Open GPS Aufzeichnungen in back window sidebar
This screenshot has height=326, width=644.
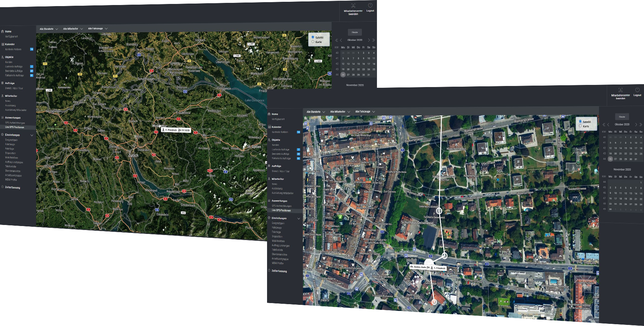[x=15, y=123]
